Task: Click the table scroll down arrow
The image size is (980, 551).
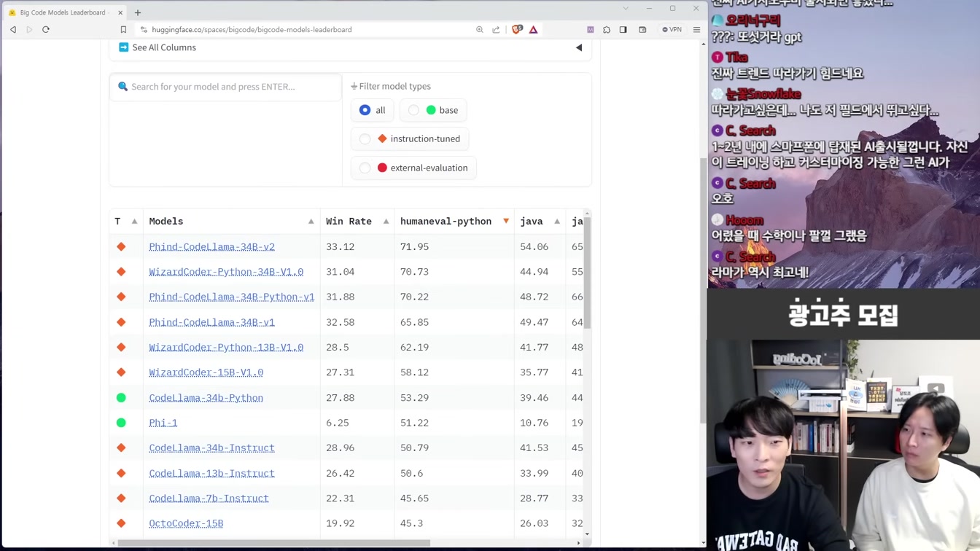Action: [x=587, y=534]
